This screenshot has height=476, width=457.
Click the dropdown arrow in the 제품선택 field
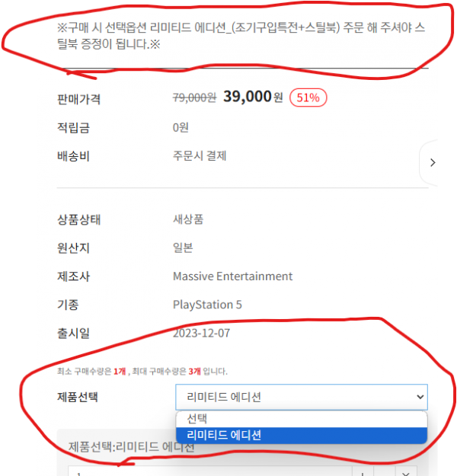click(x=420, y=397)
